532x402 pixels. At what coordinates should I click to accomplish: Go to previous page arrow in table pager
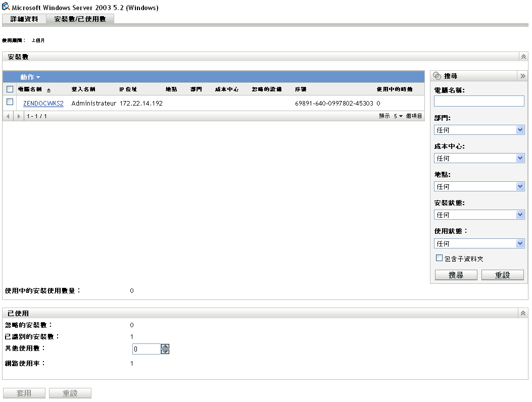click(x=8, y=116)
